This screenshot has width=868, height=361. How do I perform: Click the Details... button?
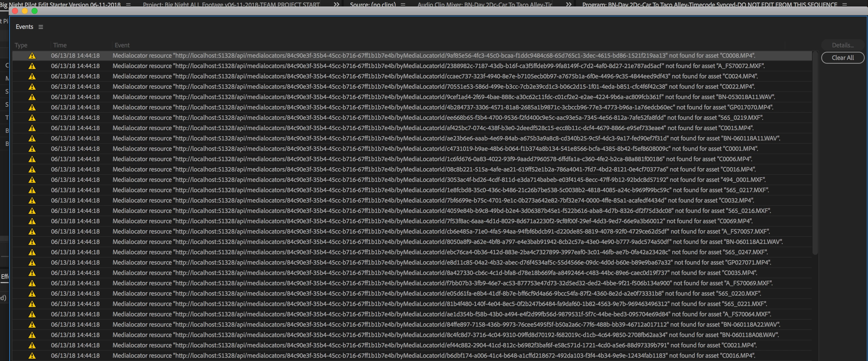(x=842, y=45)
